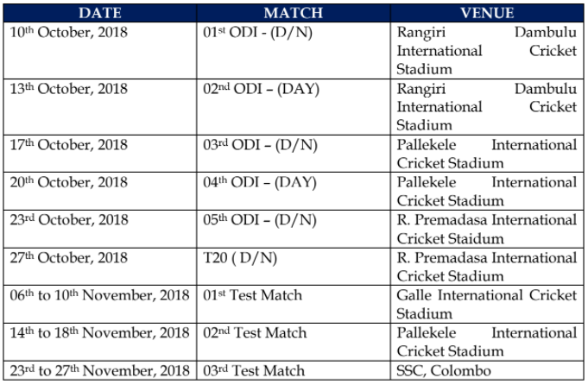588x385 pixels.
Task: Click the 23rd October, 2018 date cell
Action: pyautogui.click(x=100, y=229)
